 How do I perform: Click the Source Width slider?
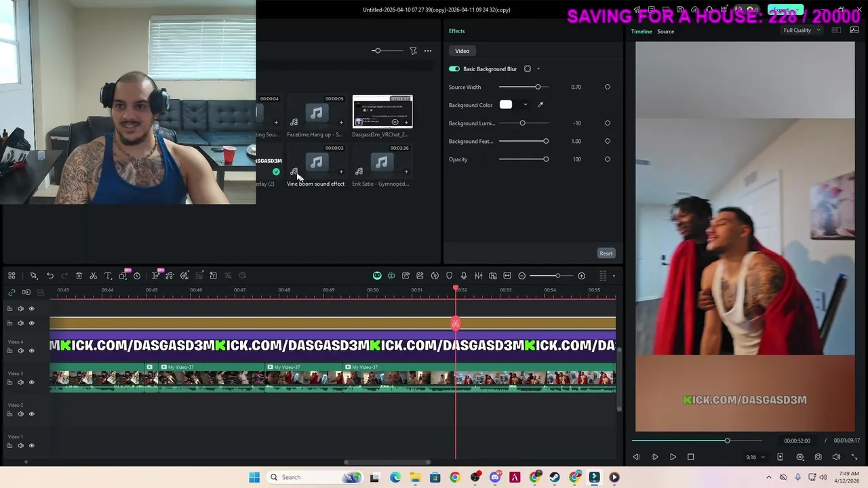[524, 87]
